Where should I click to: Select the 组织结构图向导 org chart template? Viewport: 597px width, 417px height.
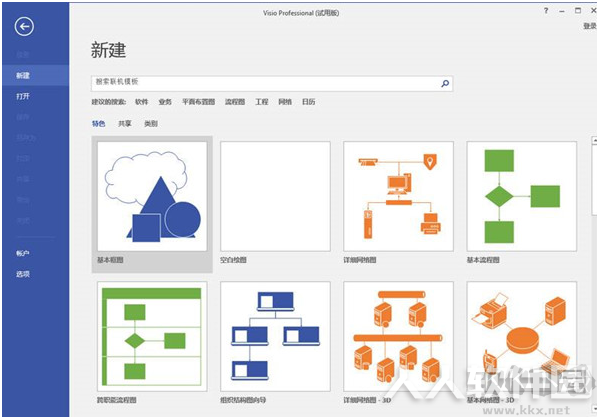pyautogui.click(x=275, y=336)
